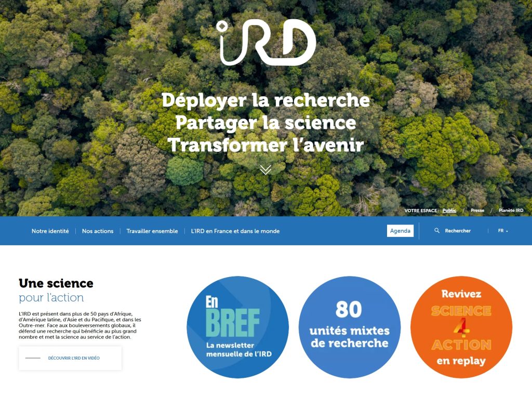Viewport: 532px width, 408px height.
Task: Click the Déployer la recherche tagline text
Action: pos(265,100)
